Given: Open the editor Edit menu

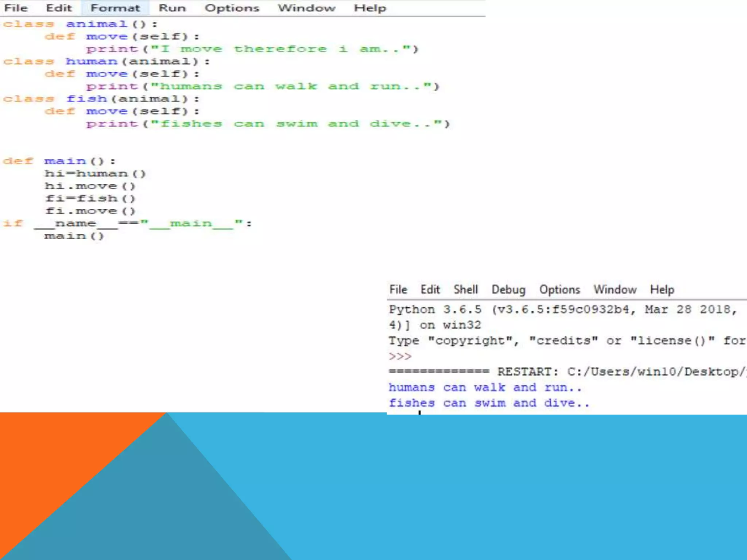Looking at the screenshot, I should (x=58, y=8).
